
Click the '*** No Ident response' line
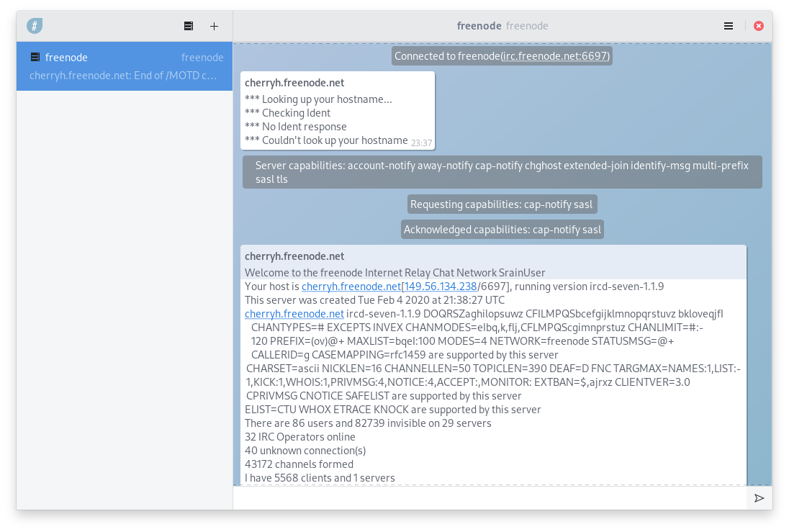coord(295,126)
